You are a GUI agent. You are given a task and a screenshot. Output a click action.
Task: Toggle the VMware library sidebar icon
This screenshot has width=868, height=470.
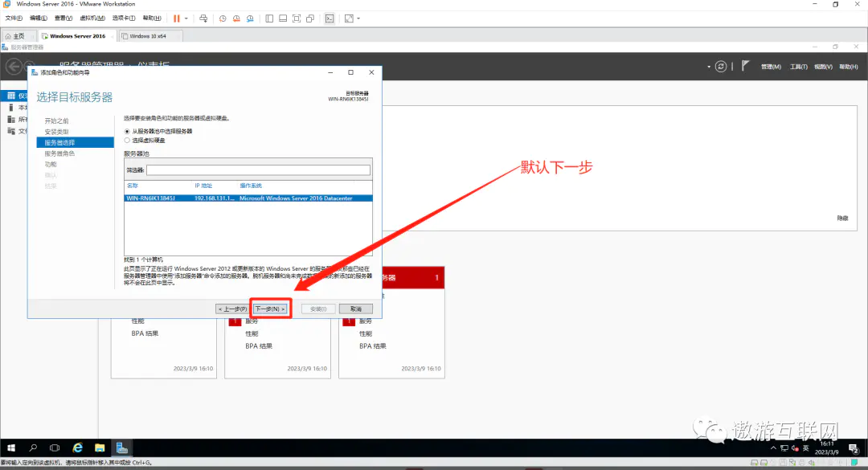pyautogui.click(x=269, y=18)
